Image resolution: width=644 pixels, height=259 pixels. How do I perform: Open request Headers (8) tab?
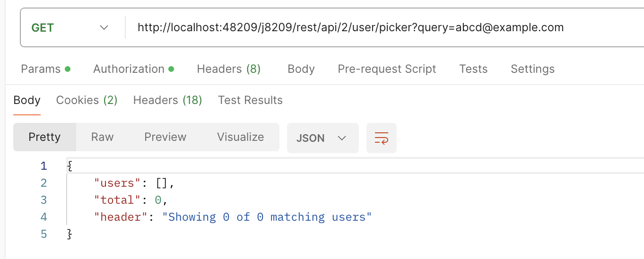[x=229, y=69]
